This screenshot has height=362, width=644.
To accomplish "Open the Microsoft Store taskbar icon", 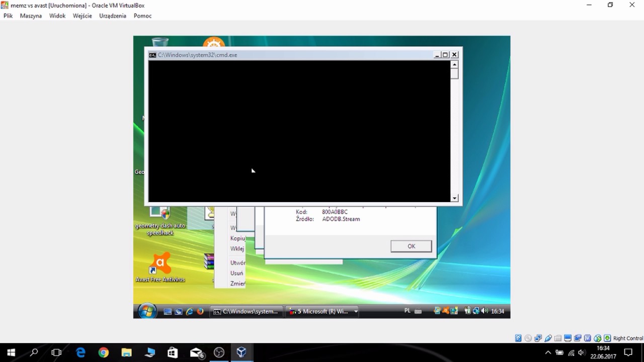I will click(x=173, y=352).
